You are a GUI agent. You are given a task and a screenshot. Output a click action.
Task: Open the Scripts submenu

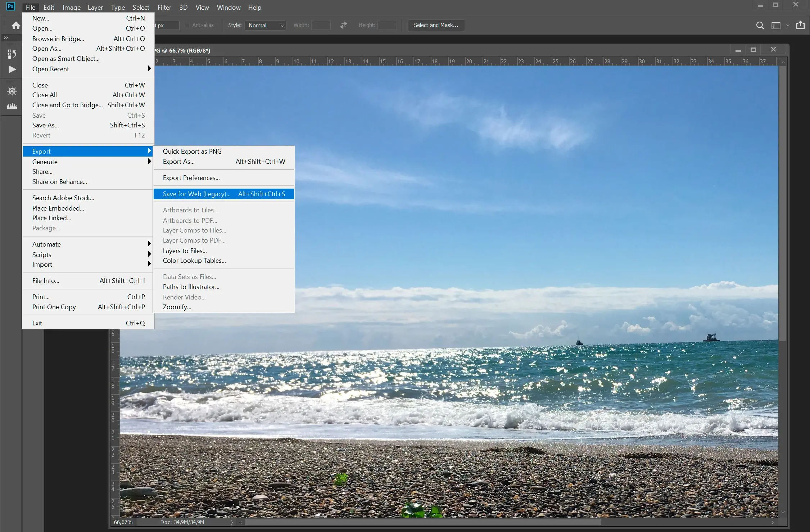point(41,254)
